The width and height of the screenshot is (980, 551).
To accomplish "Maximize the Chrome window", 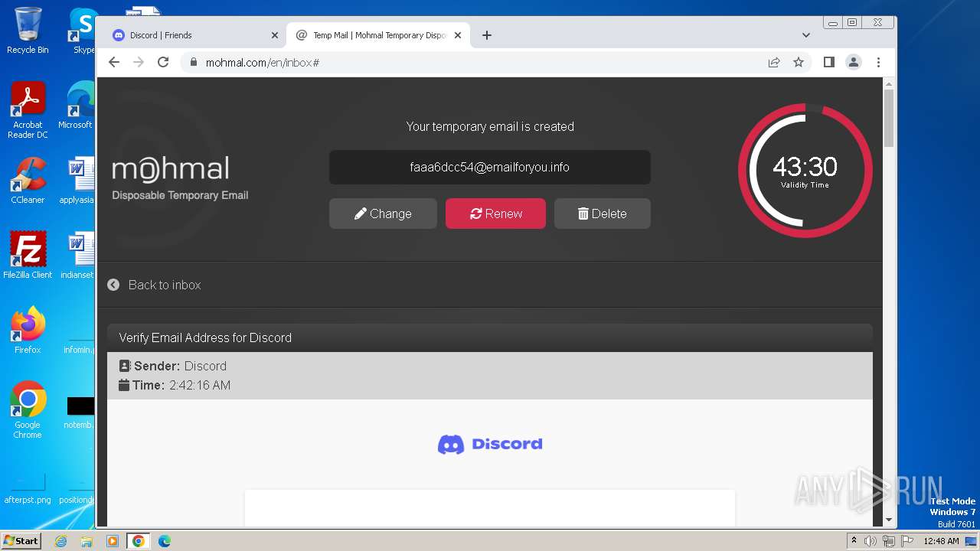I will 852,23.
